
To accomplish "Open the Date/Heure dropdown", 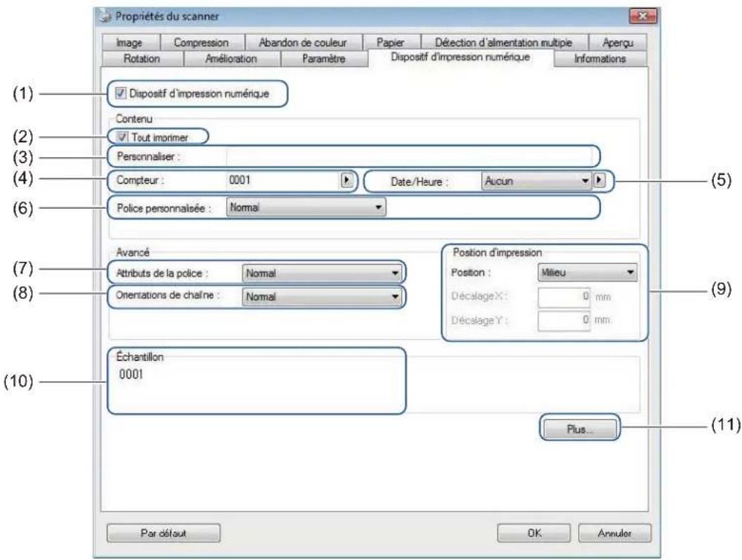I will [x=536, y=181].
